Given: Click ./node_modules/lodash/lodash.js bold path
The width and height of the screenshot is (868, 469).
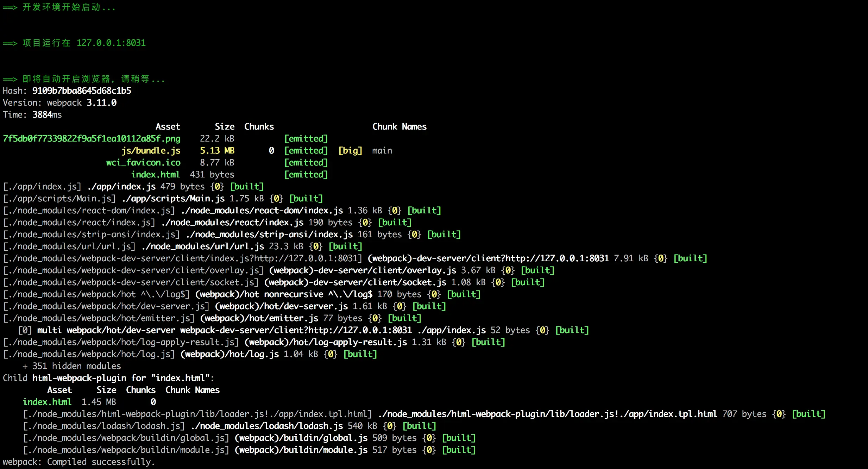Looking at the screenshot, I should click(x=267, y=426).
